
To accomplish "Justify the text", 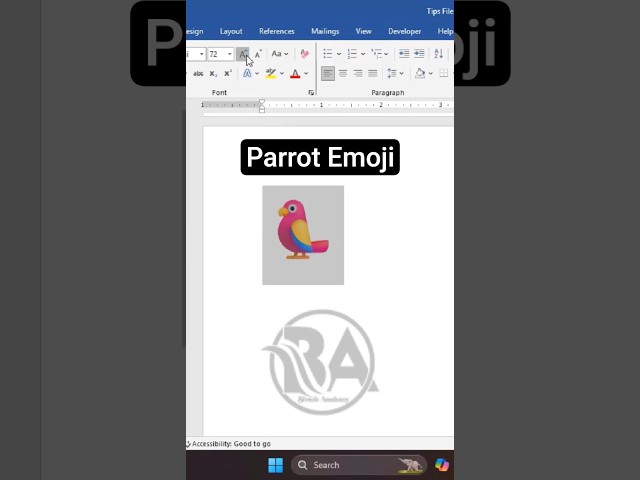I will click(373, 73).
